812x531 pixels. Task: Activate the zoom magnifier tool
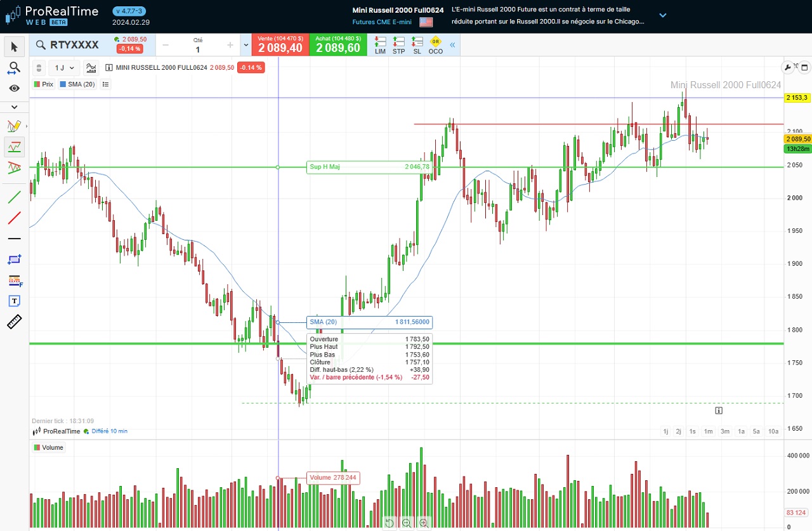[14, 67]
